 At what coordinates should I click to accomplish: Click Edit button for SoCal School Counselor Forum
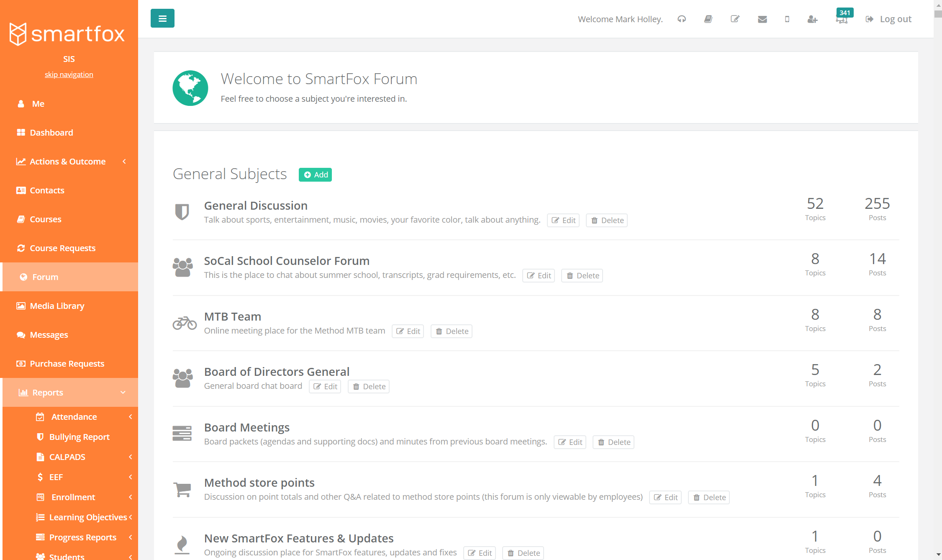click(x=539, y=275)
